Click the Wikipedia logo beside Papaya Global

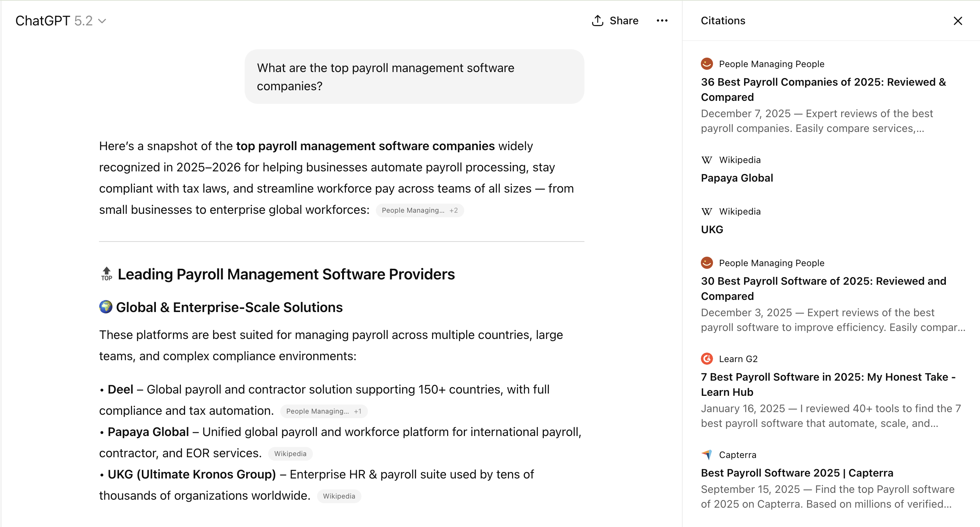[707, 160]
